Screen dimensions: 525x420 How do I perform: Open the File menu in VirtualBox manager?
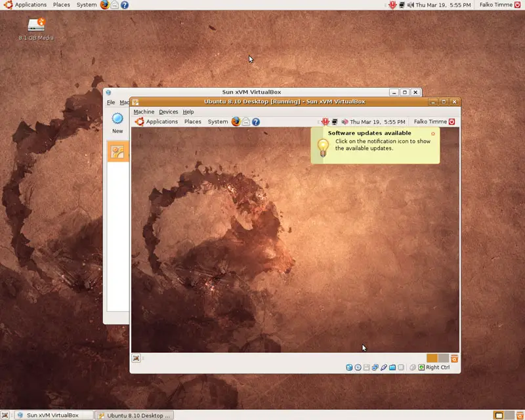click(x=111, y=102)
